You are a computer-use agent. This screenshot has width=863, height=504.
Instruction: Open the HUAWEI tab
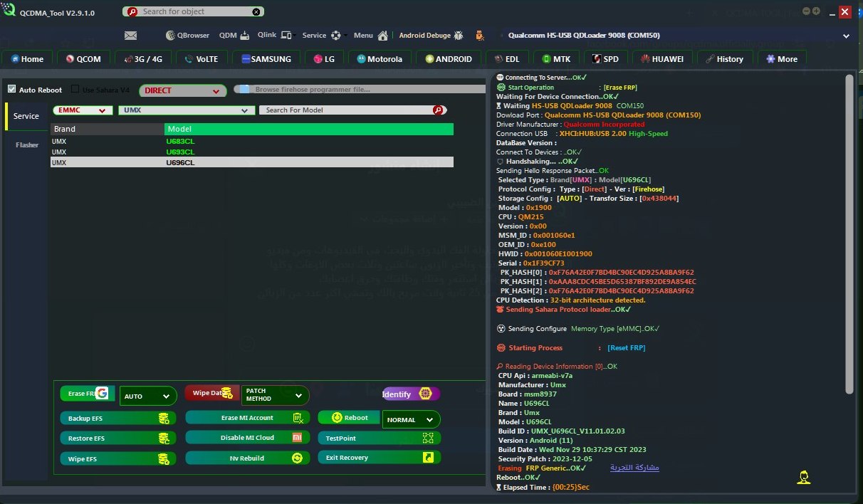[x=661, y=59]
